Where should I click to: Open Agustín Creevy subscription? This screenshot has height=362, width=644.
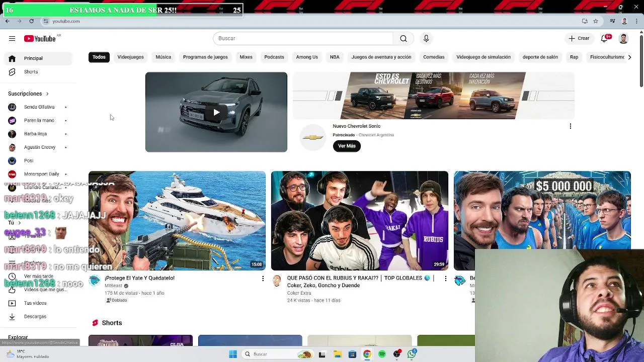(x=39, y=147)
